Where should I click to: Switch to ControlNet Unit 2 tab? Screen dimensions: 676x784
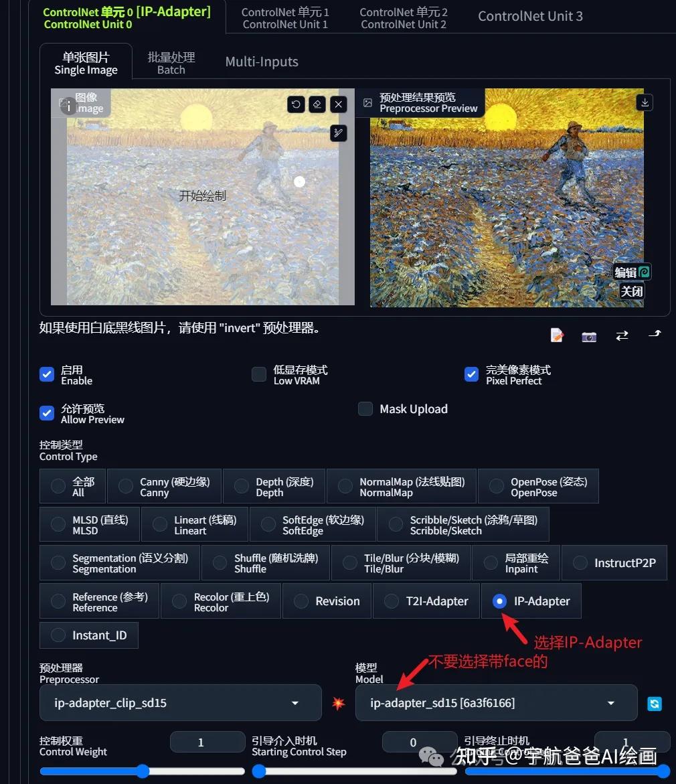404,17
